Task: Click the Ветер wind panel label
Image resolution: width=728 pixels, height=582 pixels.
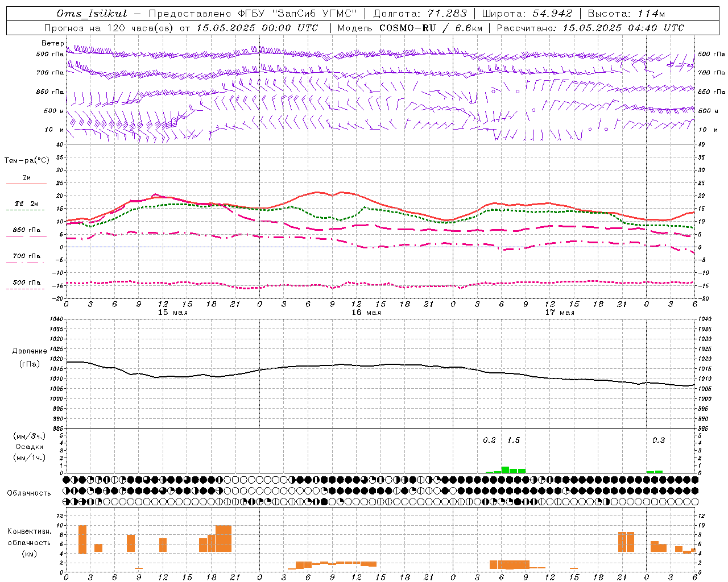Action: (x=52, y=43)
